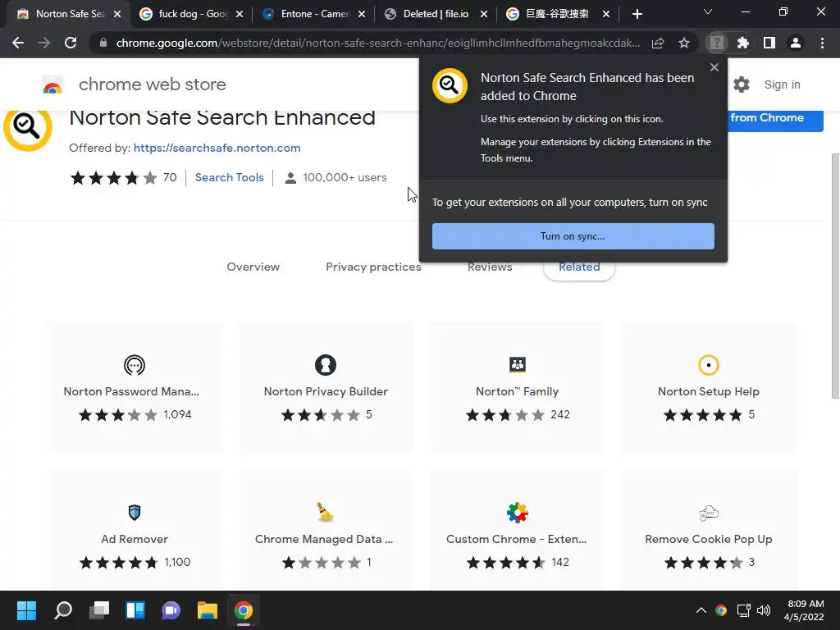840x630 pixels.
Task: Open searchsafe.norton.com offered-by link
Action: [x=217, y=148]
